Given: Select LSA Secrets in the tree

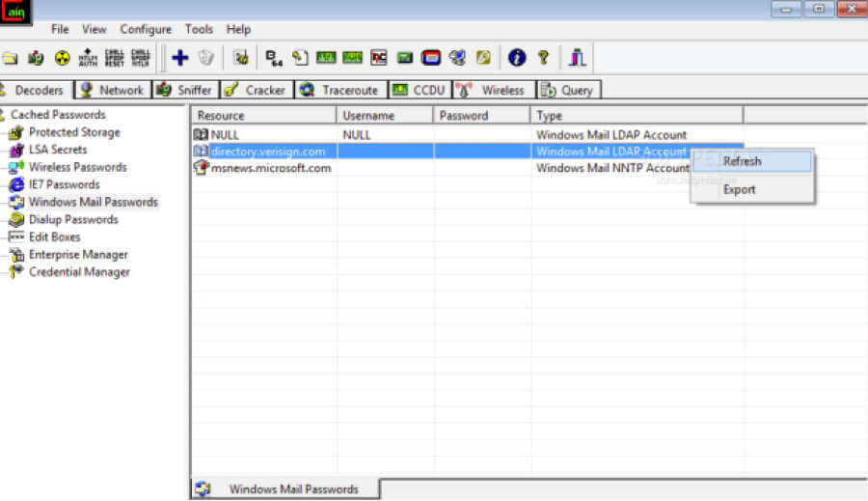Looking at the screenshot, I should 57,150.
